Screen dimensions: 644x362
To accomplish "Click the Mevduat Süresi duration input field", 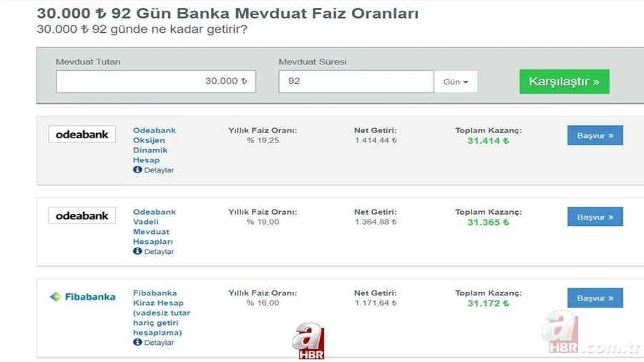I will 356,82.
